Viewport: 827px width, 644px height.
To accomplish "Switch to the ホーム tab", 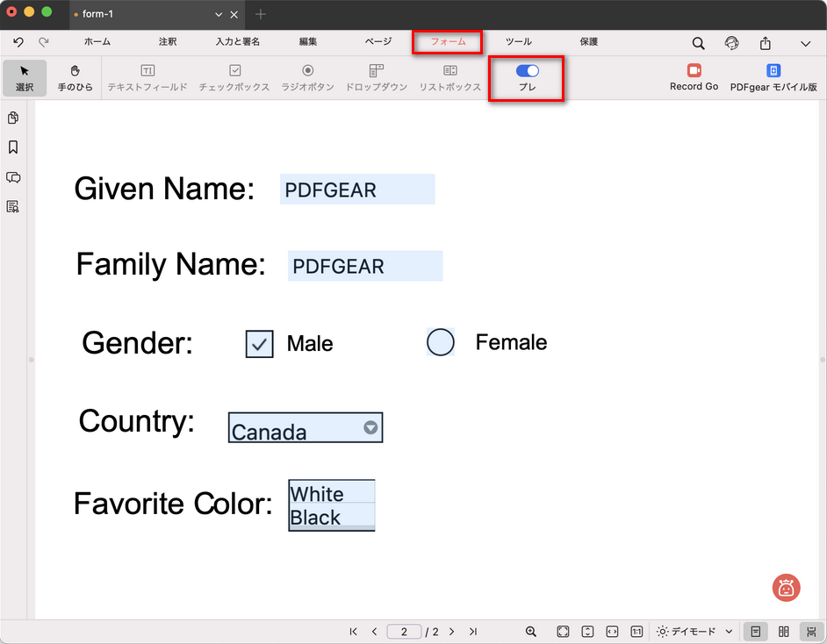I will pos(97,42).
